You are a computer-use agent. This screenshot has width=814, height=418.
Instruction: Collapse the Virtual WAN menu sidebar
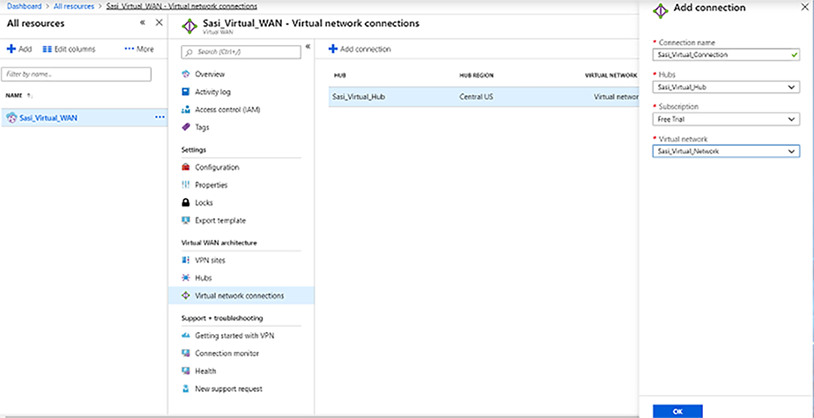pos(308,47)
